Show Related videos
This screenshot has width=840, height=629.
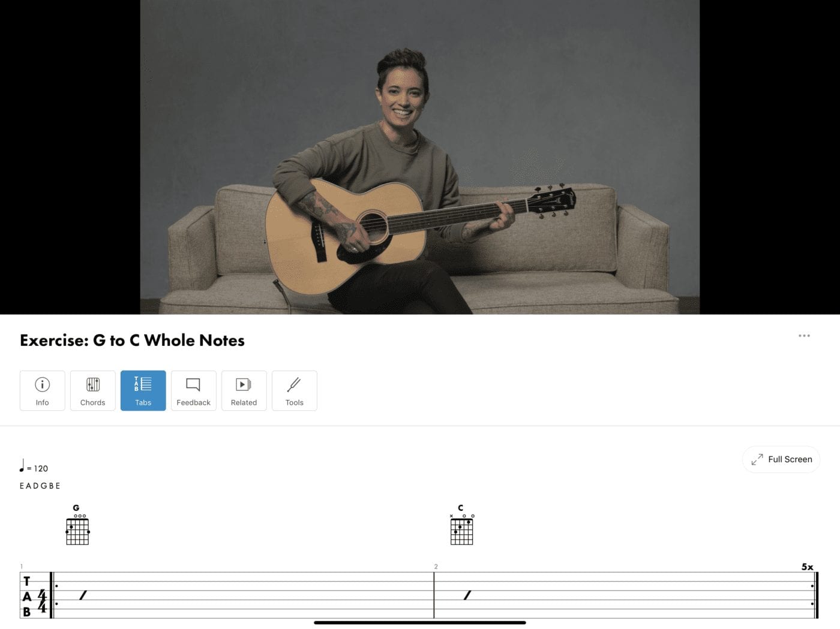(244, 390)
